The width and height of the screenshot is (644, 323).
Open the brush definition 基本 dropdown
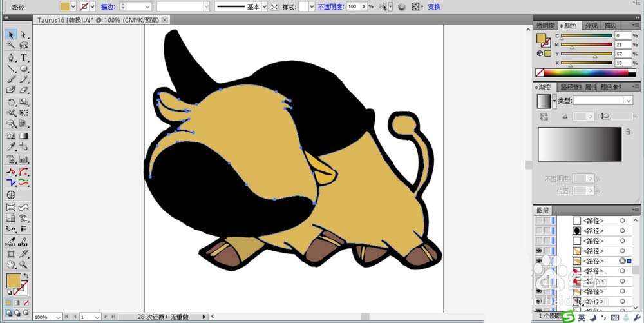pyautogui.click(x=265, y=6)
